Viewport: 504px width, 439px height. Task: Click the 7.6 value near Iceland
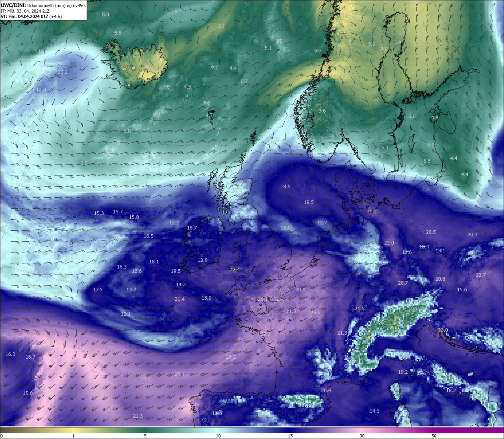166,87
